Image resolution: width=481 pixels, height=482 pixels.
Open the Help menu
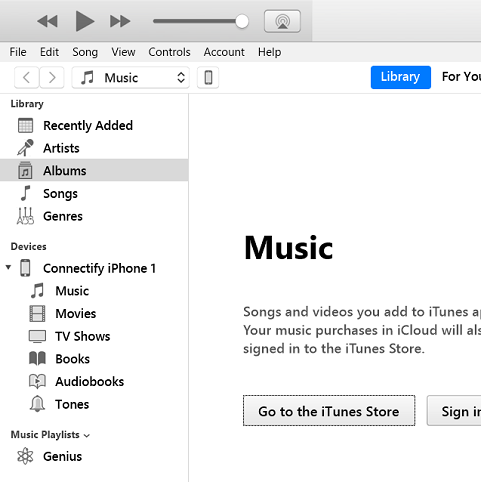coord(269,52)
